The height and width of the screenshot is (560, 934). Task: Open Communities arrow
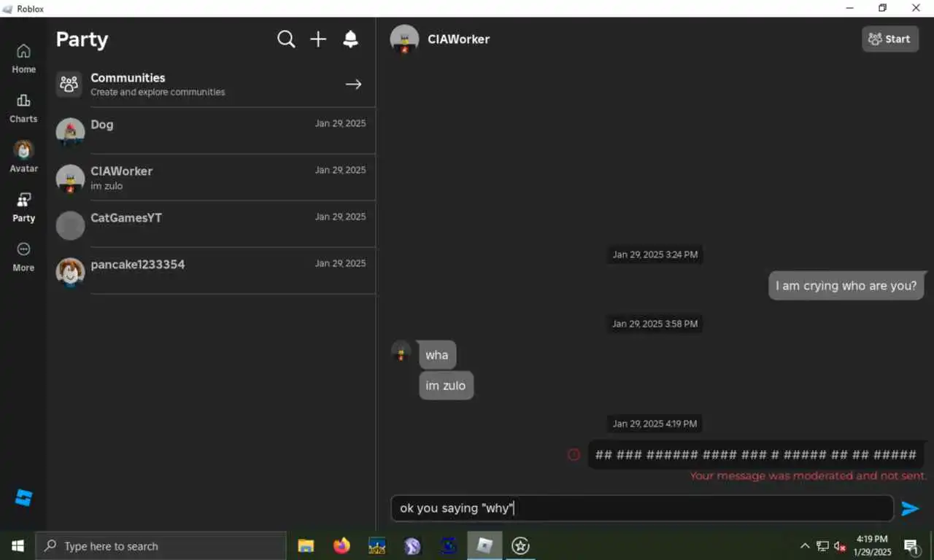click(353, 85)
